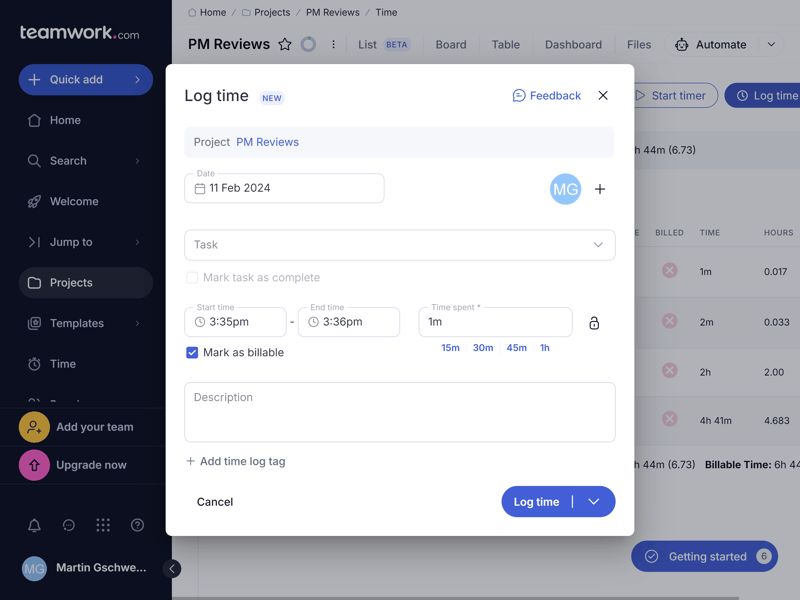Open Martin Gschwe... profile menu
800x600 pixels.
(x=84, y=568)
